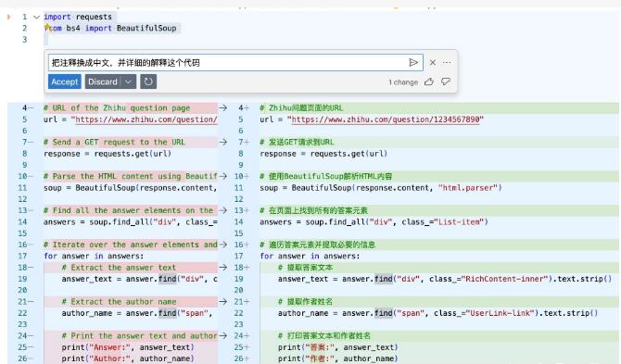Click the 'import requests' line

[78, 17]
